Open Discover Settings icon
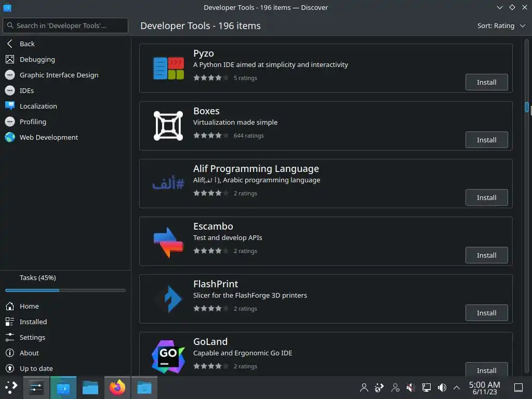The width and height of the screenshot is (532, 399). pos(10,337)
